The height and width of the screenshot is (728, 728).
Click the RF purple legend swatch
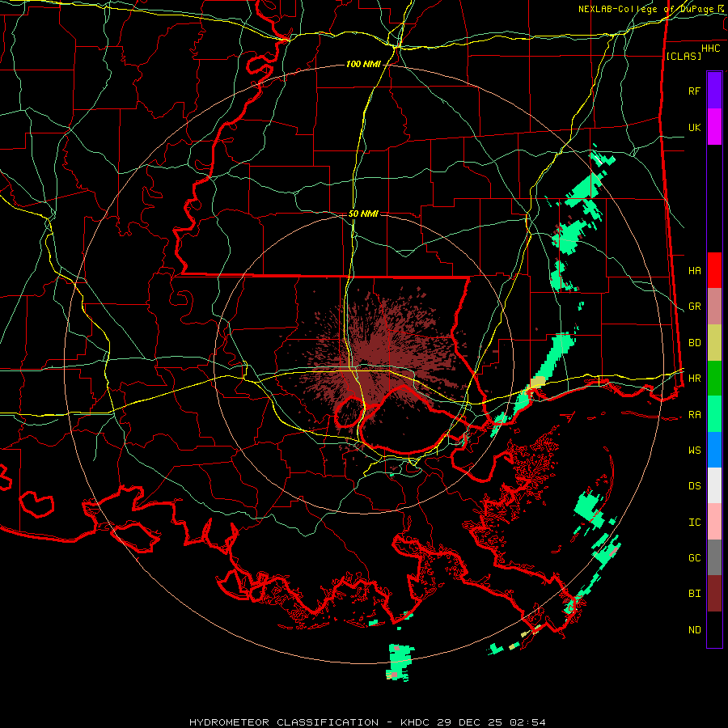click(714, 91)
